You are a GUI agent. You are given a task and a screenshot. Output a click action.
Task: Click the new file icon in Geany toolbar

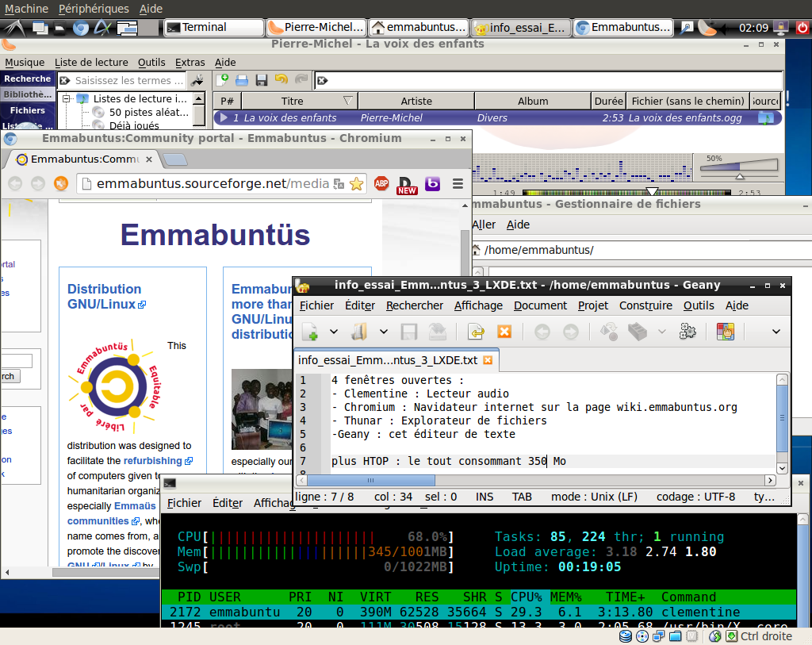click(x=311, y=332)
